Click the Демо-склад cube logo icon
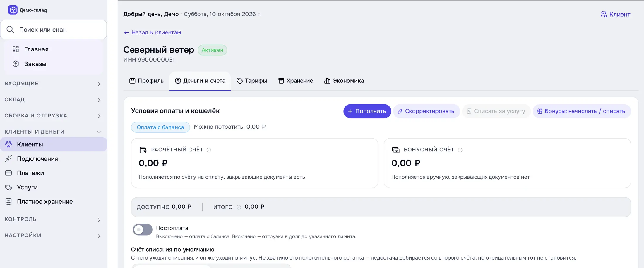This screenshot has width=644, height=268. coord(13,10)
